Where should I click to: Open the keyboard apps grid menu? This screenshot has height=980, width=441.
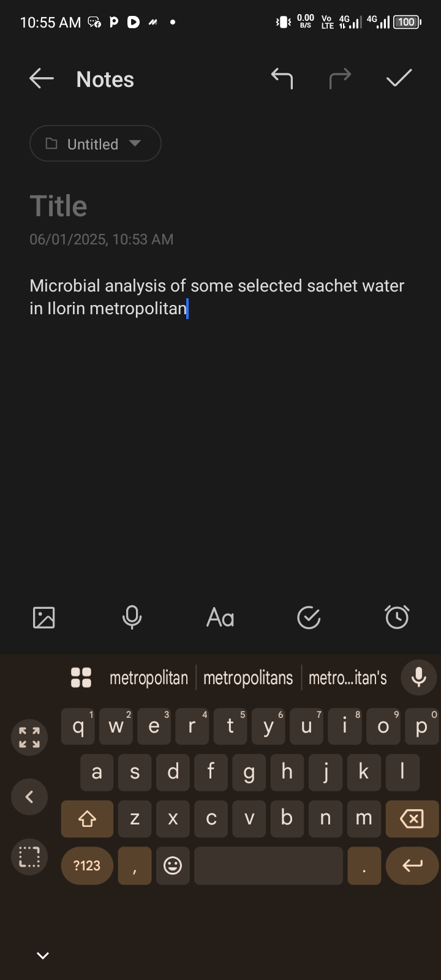click(x=81, y=677)
